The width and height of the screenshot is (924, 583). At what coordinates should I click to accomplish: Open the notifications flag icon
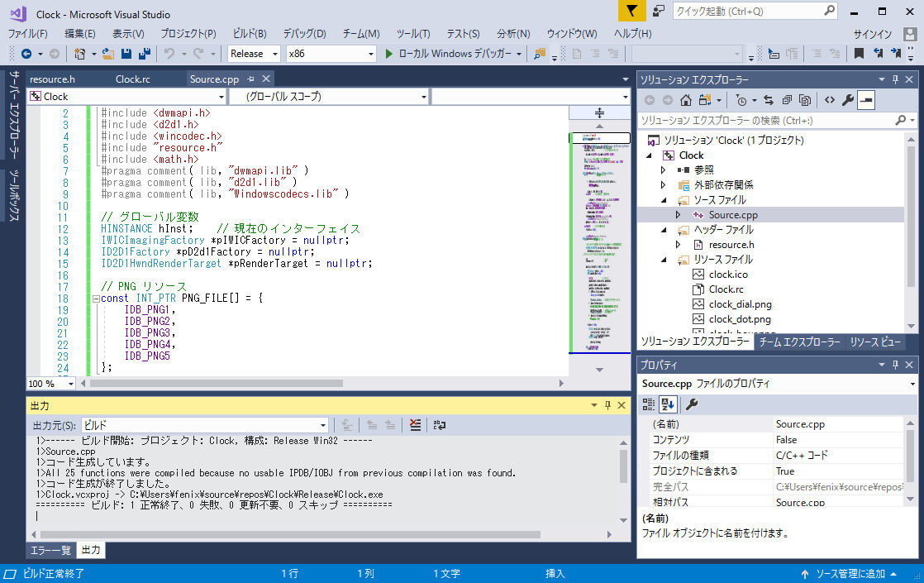click(631, 11)
